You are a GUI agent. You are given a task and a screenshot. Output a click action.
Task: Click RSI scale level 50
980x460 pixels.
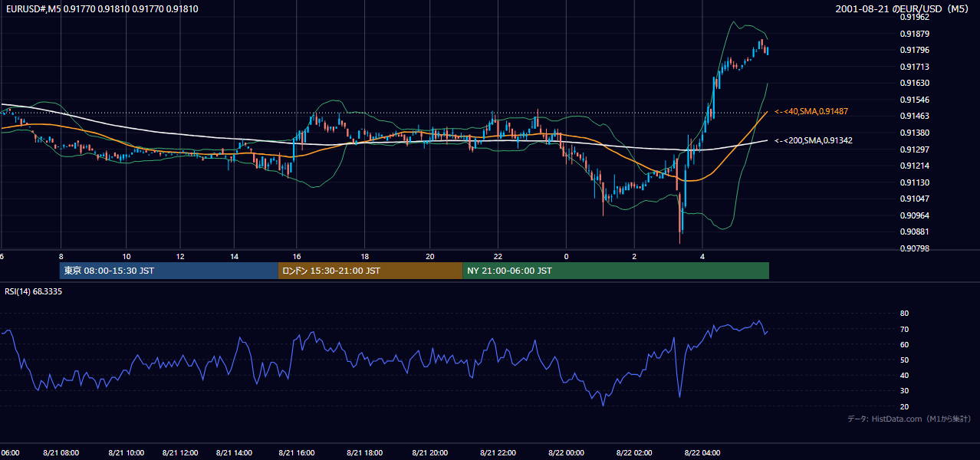905,360
